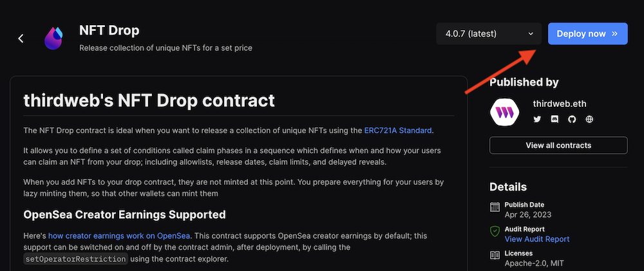Open the View Audit Report link
Screen dimensions: 644x271
tap(537, 239)
